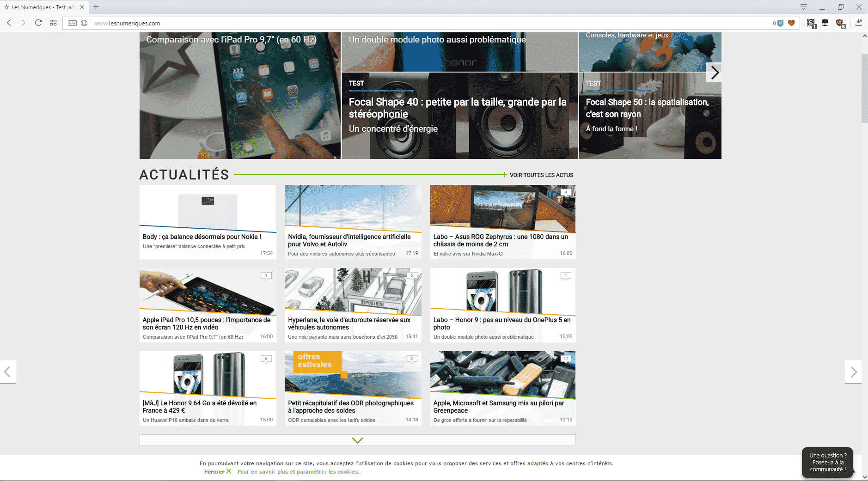868x481 pixels.
Task: Close cookie banner with Fermer
Action: [218, 472]
